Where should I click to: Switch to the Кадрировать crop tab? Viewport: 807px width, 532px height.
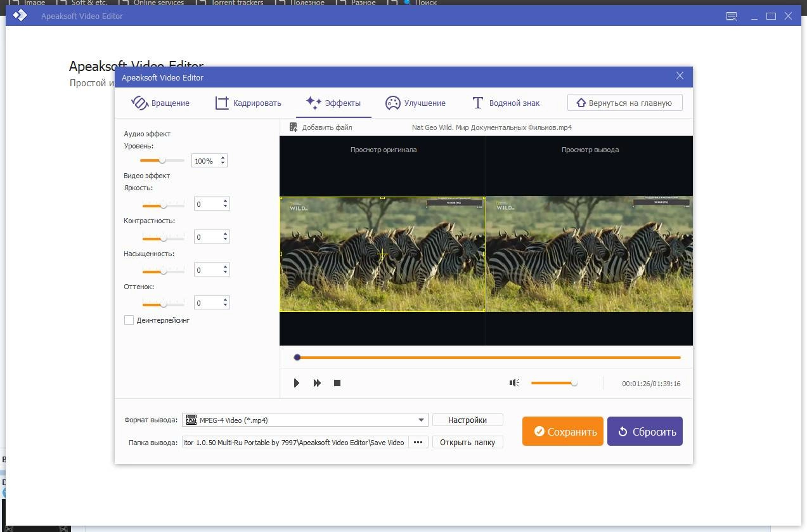248,103
